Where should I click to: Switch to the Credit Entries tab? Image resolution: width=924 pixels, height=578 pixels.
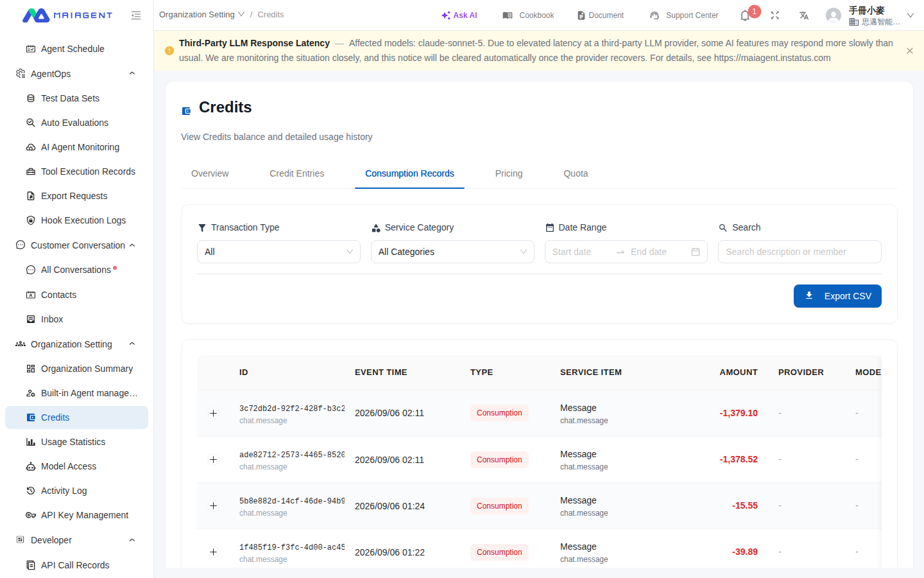[x=297, y=173]
